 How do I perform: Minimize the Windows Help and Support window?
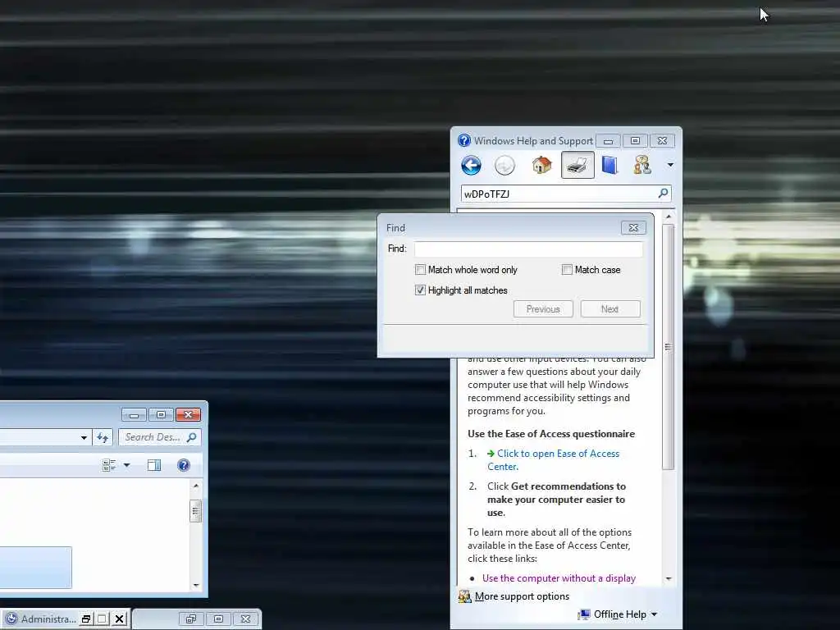click(609, 141)
